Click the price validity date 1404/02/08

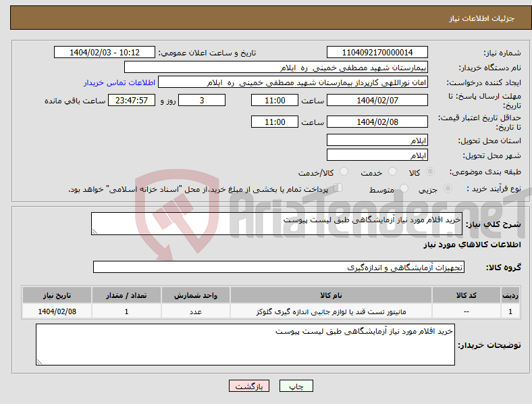(377, 122)
